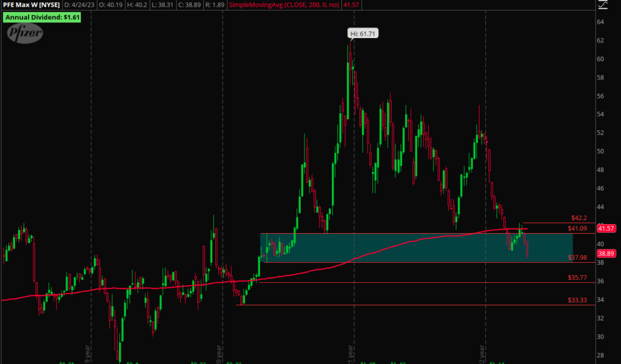Click the price scale icon in top-right corner
621x364 pixels.
[x=602, y=5]
